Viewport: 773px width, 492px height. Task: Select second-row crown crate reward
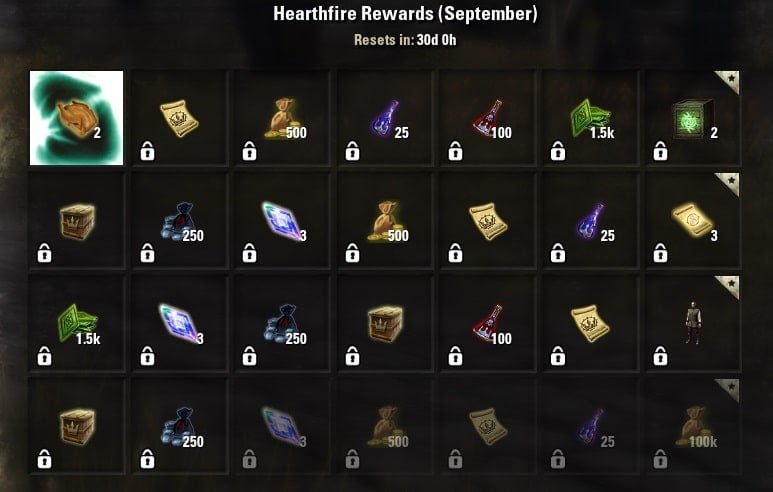click(x=76, y=221)
